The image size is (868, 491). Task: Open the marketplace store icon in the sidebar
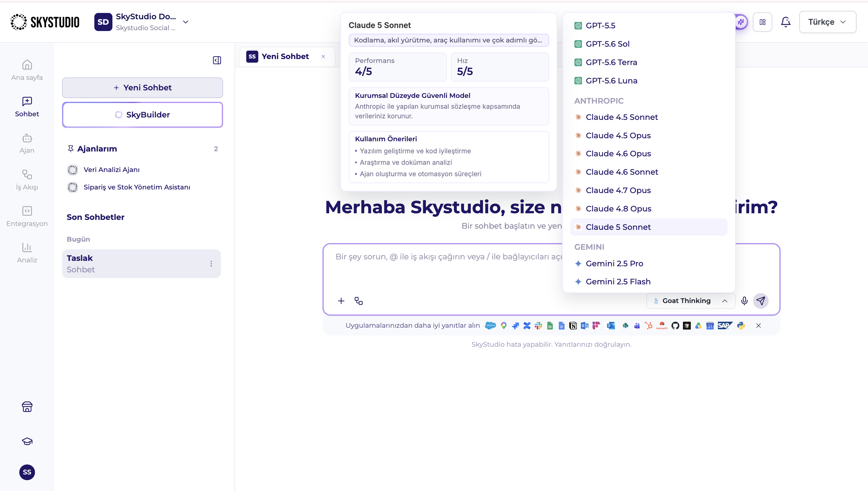(x=27, y=407)
